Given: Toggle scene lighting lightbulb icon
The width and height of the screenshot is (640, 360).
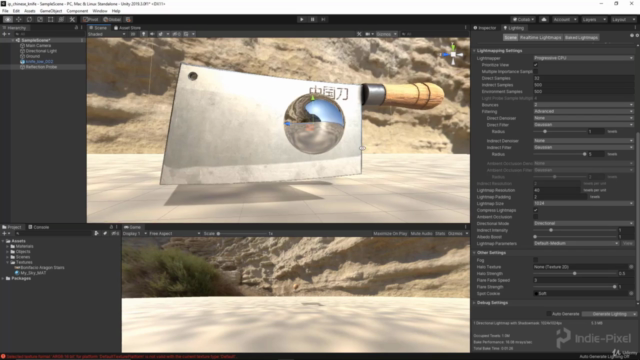Looking at the screenshot, I should (144, 34).
